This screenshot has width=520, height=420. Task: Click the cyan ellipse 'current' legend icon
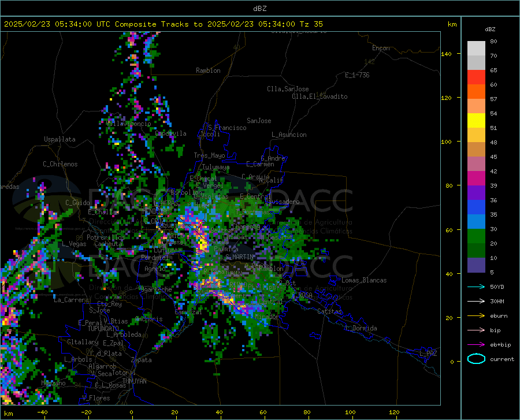(476, 359)
